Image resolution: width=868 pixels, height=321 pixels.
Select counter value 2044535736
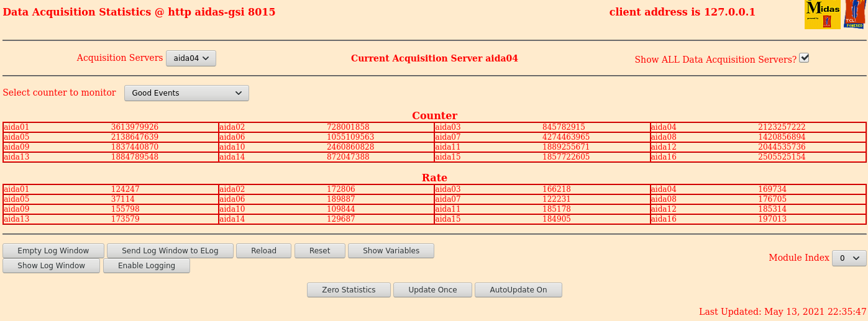[x=782, y=147]
